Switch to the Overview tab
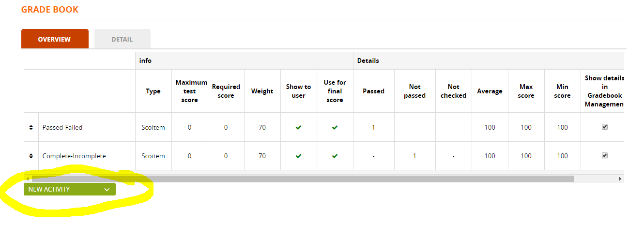The height and width of the screenshot is (225, 644). point(55,39)
